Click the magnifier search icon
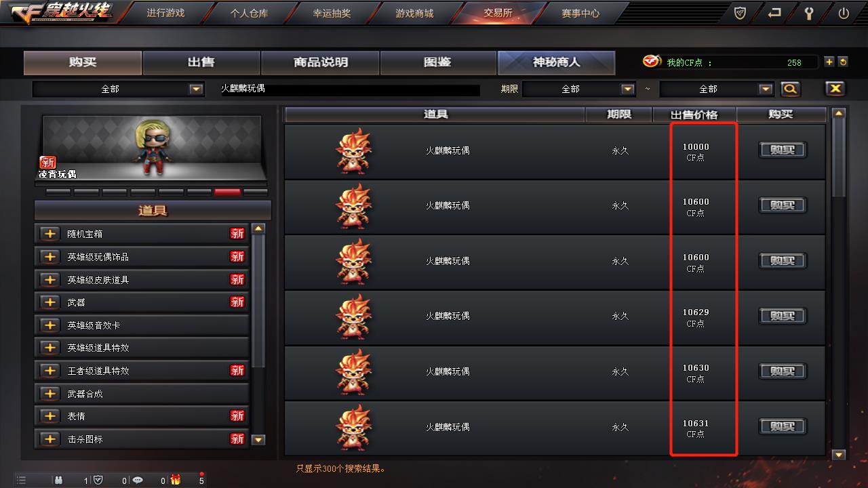 pos(789,89)
